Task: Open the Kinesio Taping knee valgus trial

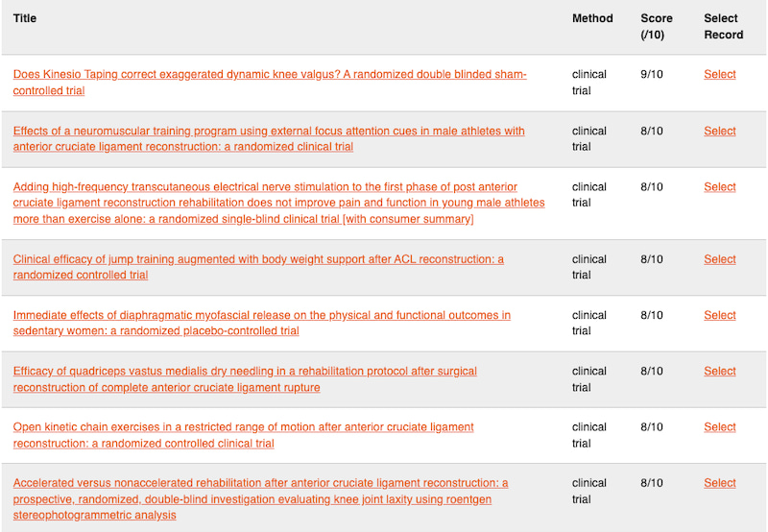Action: tap(269, 74)
